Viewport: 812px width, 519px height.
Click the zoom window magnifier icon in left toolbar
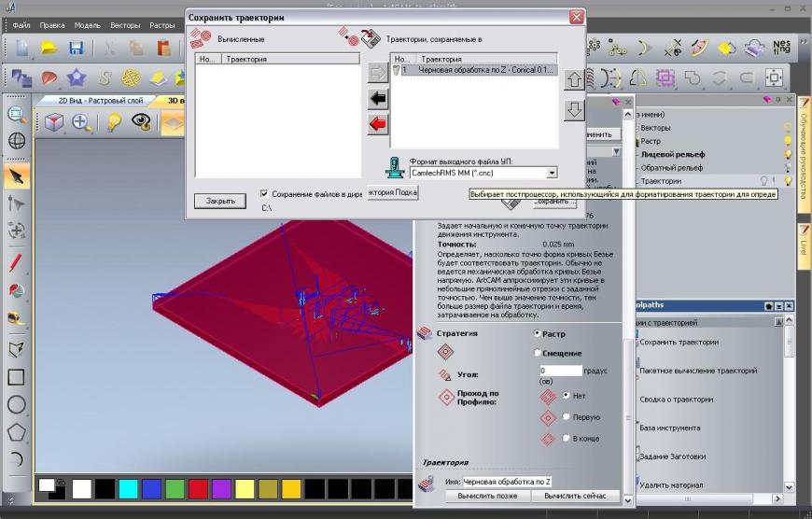[x=17, y=114]
